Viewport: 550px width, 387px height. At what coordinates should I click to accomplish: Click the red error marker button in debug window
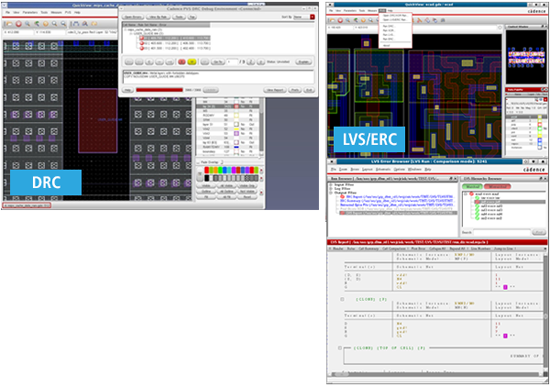[181, 62]
